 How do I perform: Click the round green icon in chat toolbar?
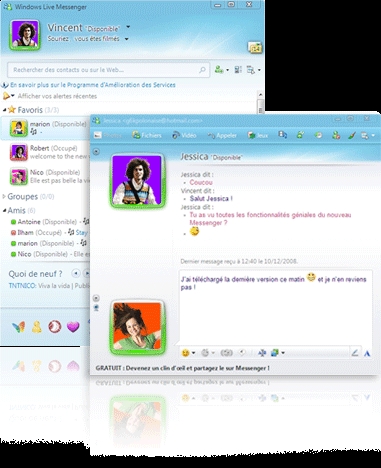click(318, 135)
